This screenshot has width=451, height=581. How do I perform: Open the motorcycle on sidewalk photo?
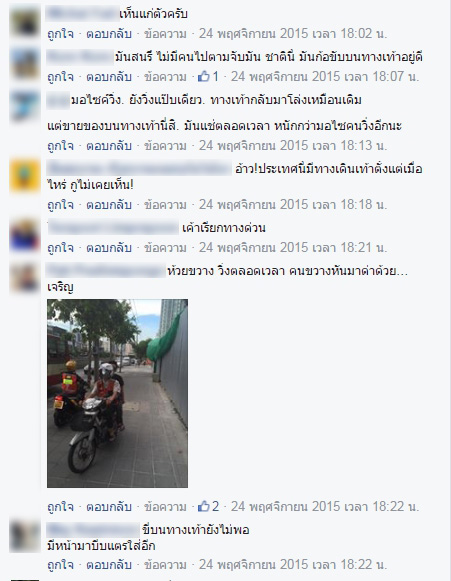117,393
